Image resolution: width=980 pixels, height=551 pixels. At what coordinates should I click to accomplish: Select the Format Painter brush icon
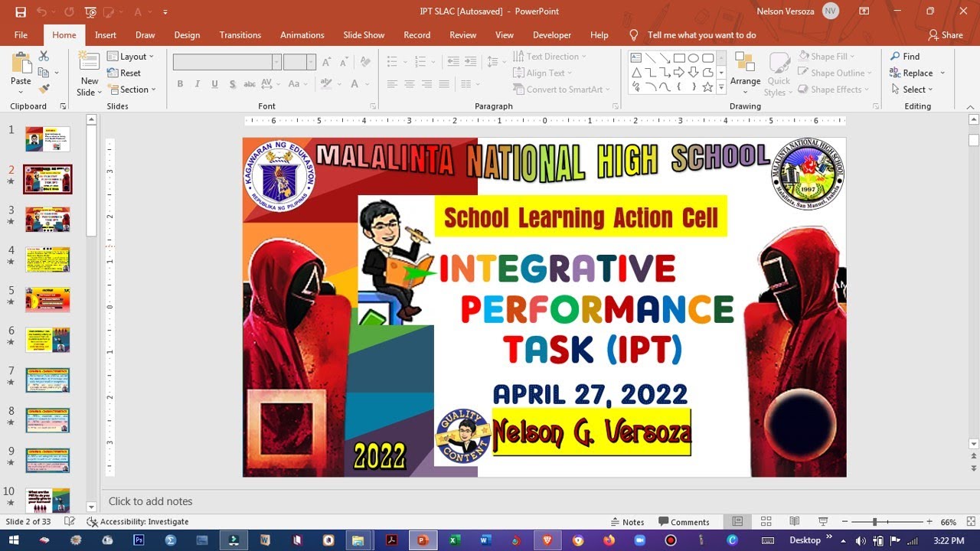tap(44, 90)
